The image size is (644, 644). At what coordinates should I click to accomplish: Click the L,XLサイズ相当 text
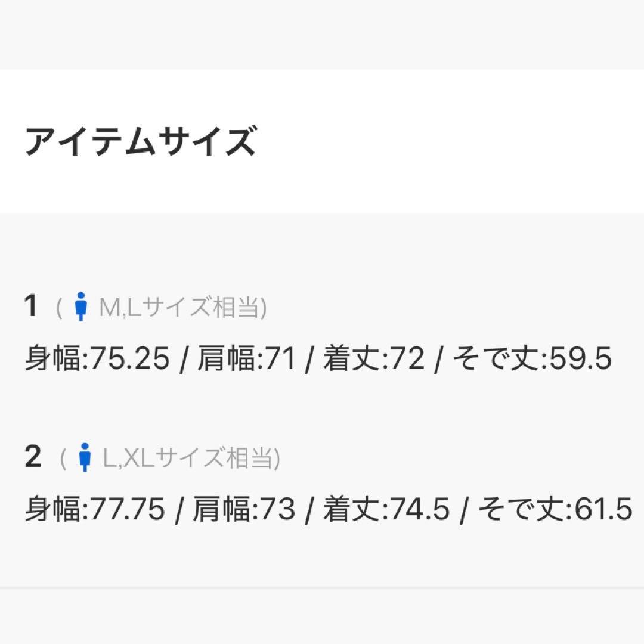pos(191,458)
